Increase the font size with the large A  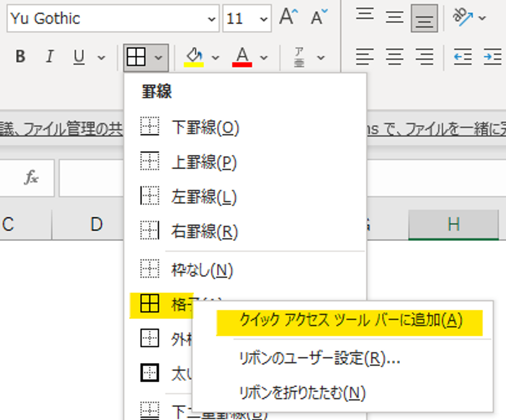click(x=288, y=17)
